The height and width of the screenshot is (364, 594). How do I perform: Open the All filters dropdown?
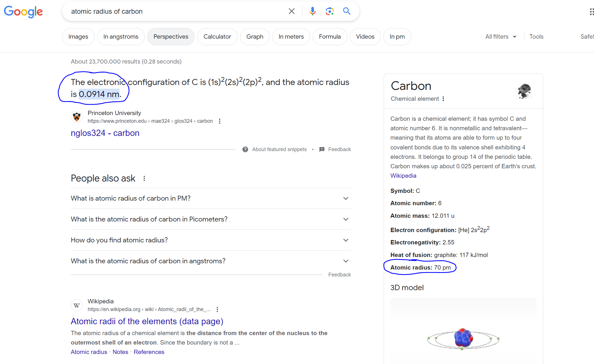coord(501,37)
